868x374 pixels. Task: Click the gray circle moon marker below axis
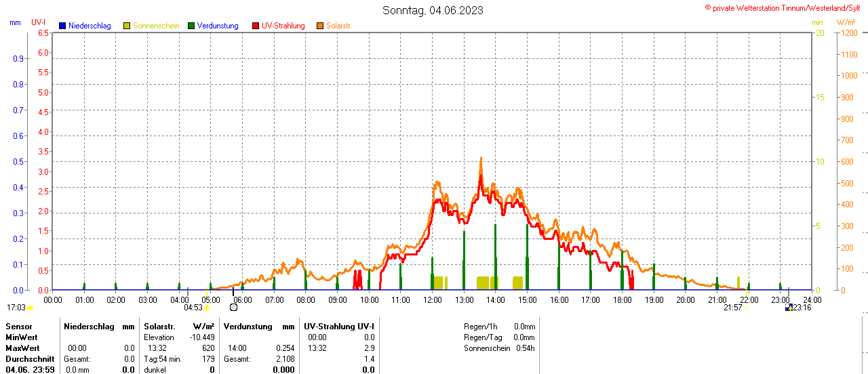point(234,307)
